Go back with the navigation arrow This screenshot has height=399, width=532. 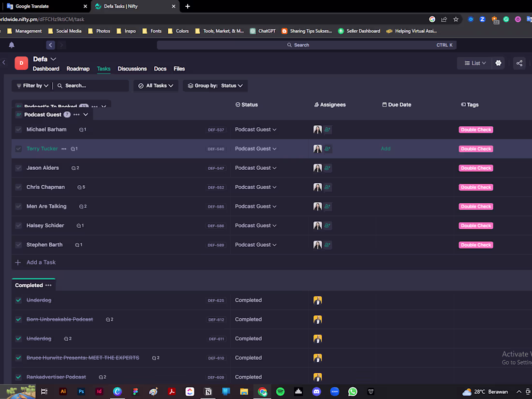pos(51,45)
